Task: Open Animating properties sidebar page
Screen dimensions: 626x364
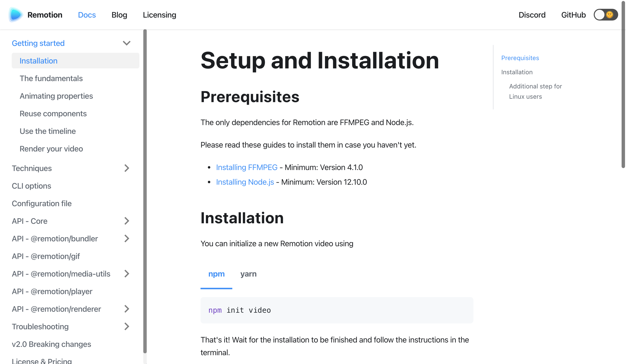Action: [x=56, y=96]
